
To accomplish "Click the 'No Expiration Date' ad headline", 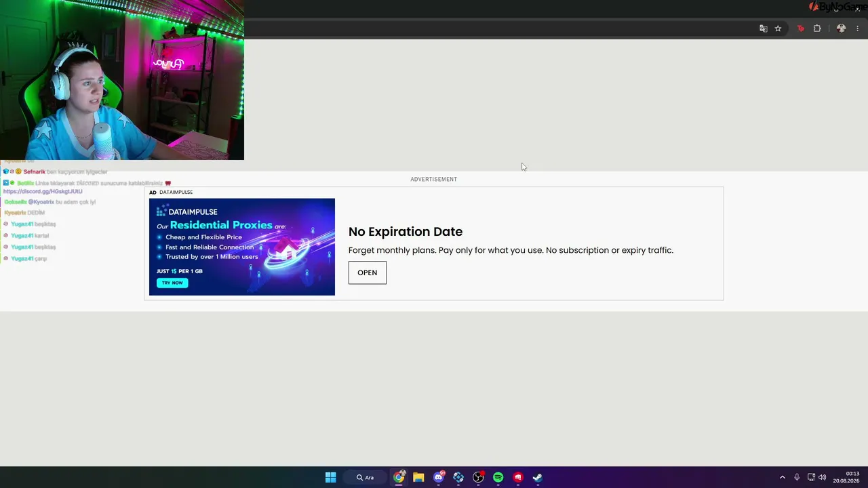I will point(406,232).
